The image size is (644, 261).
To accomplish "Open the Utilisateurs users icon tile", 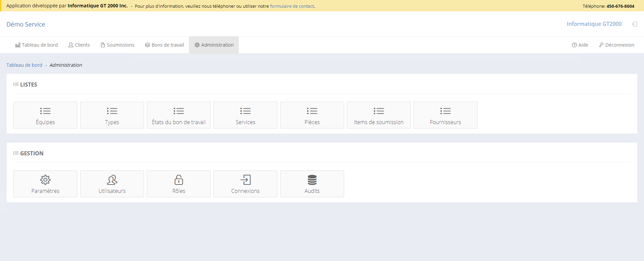I will [x=112, y=180].
